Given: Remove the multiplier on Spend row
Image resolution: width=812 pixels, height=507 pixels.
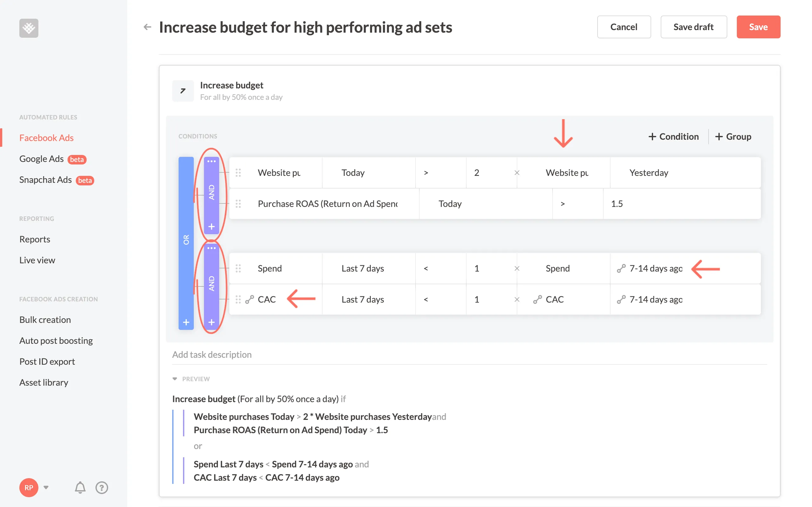Looking at the screenshot, I should coord(517,268).
